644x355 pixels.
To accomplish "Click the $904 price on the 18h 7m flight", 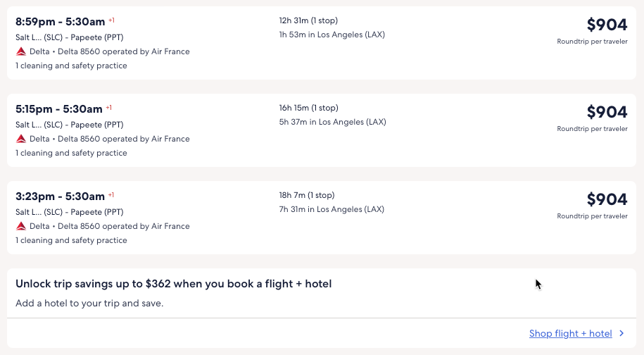I will click(x=607, y=199).
